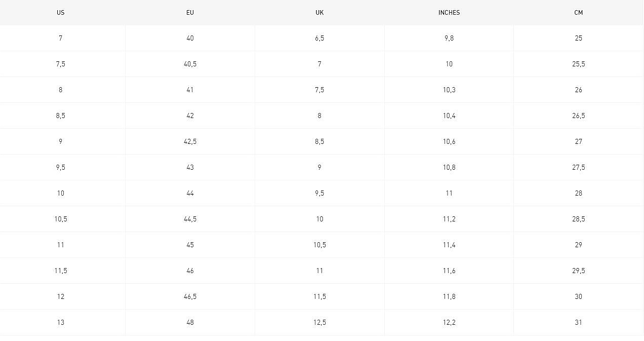Screen dimensions: 644x341
Task: Click the INCHES column header
Action: pyautogui.click(x=449, y=13)
